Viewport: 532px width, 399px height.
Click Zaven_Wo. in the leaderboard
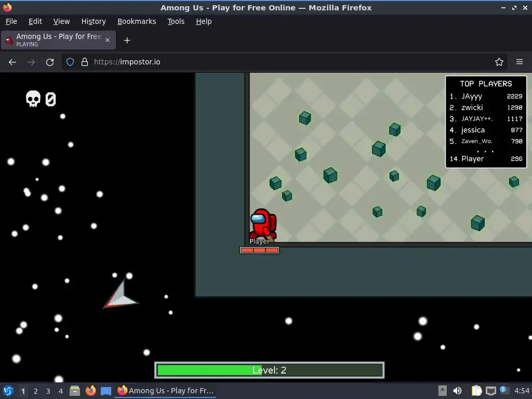477,141
